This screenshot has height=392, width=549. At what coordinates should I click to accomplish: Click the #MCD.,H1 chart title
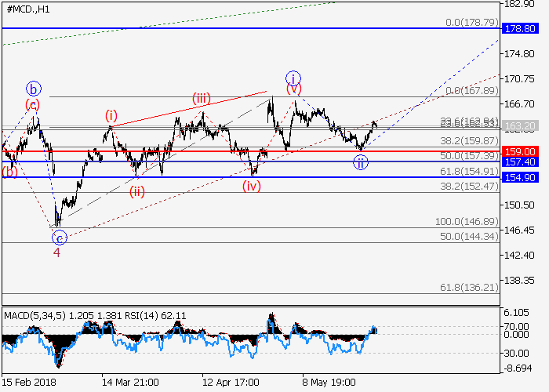(x=27, y=8)
